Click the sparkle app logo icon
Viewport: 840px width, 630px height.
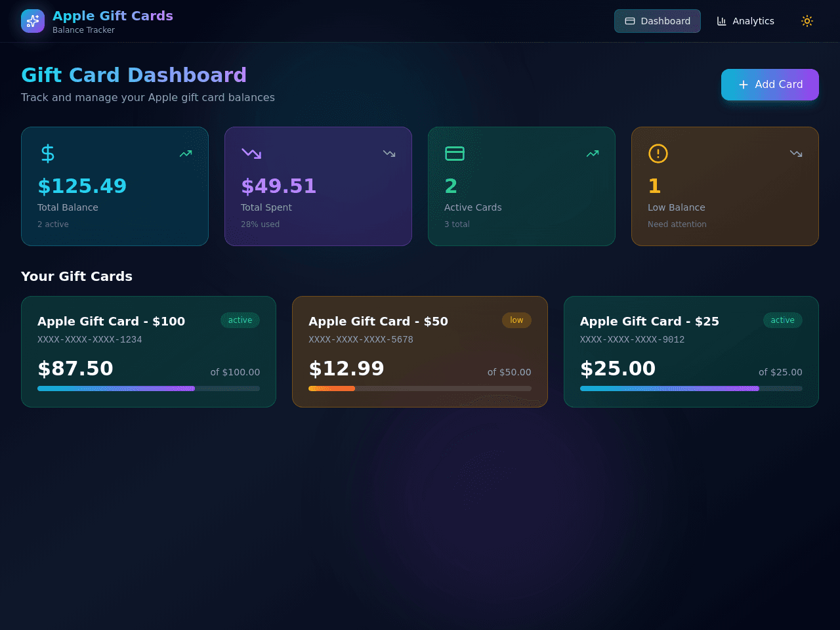coord(33,21)
